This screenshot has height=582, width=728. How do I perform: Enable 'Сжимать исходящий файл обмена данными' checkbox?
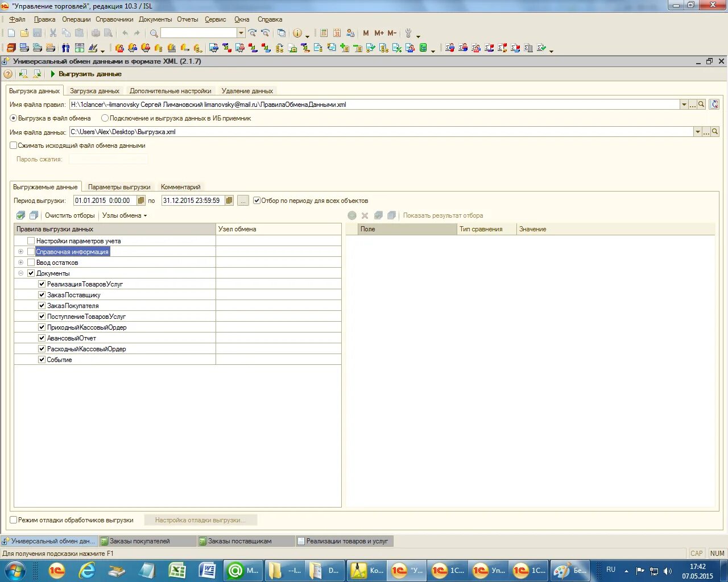click(x=13, y=145)
